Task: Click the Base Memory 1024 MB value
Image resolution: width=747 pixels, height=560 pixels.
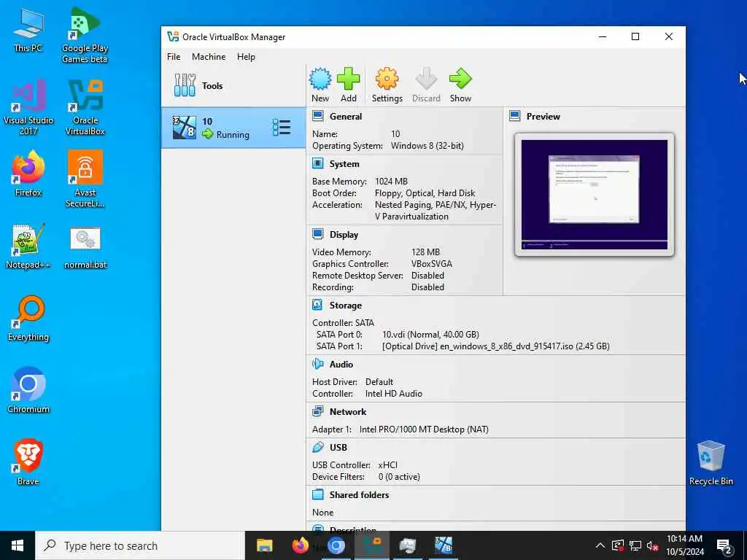Action: (391, 182)
